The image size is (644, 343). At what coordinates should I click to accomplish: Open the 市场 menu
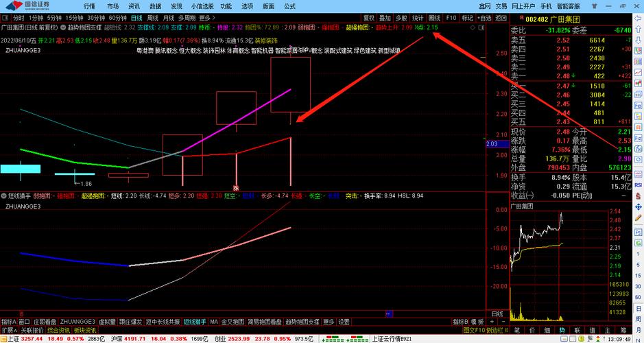tap(113, 6)
